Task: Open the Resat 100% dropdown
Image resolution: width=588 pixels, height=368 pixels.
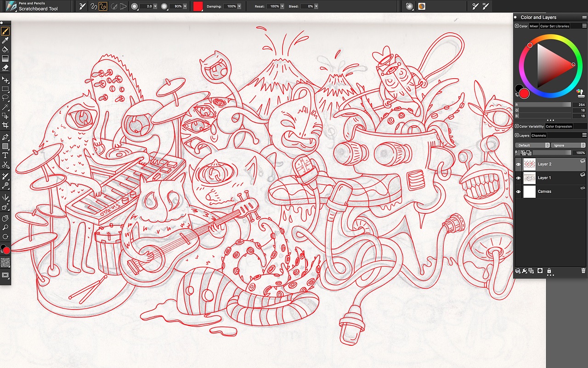Action: [x=282, y=6]
